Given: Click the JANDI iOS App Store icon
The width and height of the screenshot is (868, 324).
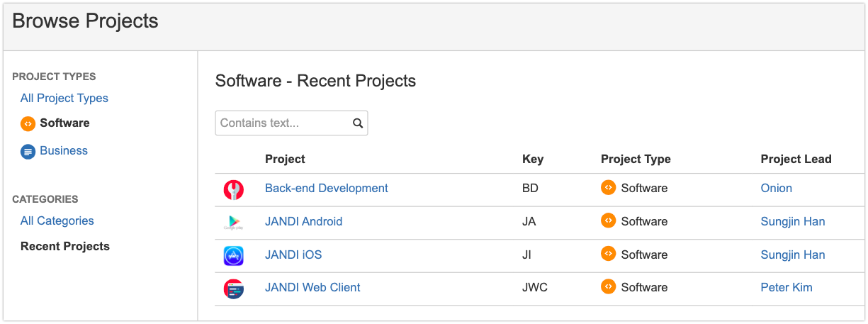Looking at the screenshot, I should point(234,255).
